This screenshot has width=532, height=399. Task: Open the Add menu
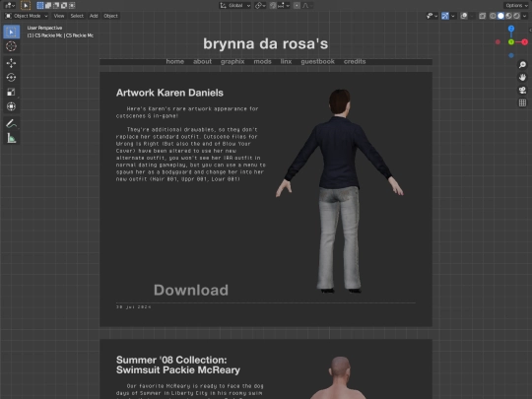(x=94, y=16)
